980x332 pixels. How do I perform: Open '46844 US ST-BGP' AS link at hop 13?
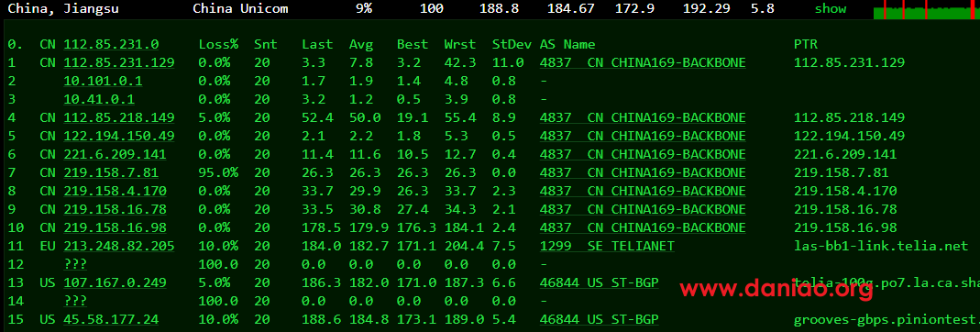[600, 282]
